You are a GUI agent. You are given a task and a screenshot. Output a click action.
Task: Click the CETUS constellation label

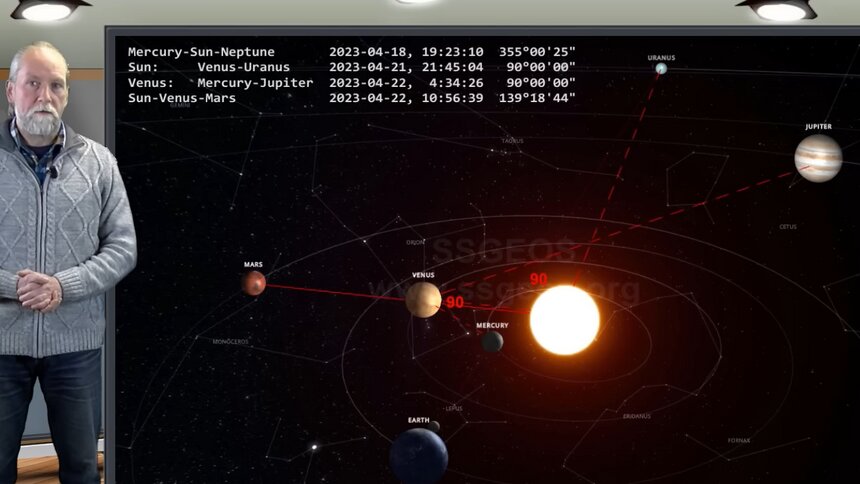788,227
